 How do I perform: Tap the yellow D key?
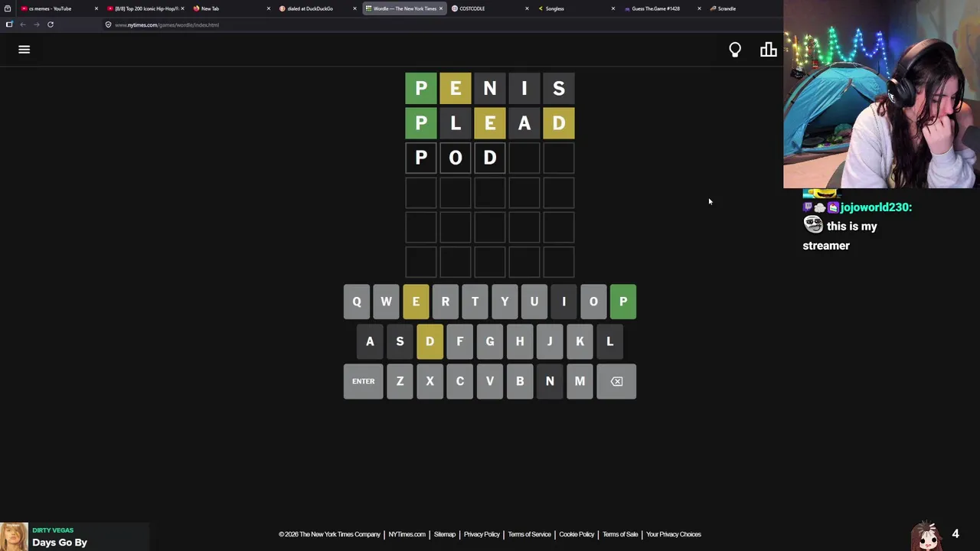click(430, 341)
